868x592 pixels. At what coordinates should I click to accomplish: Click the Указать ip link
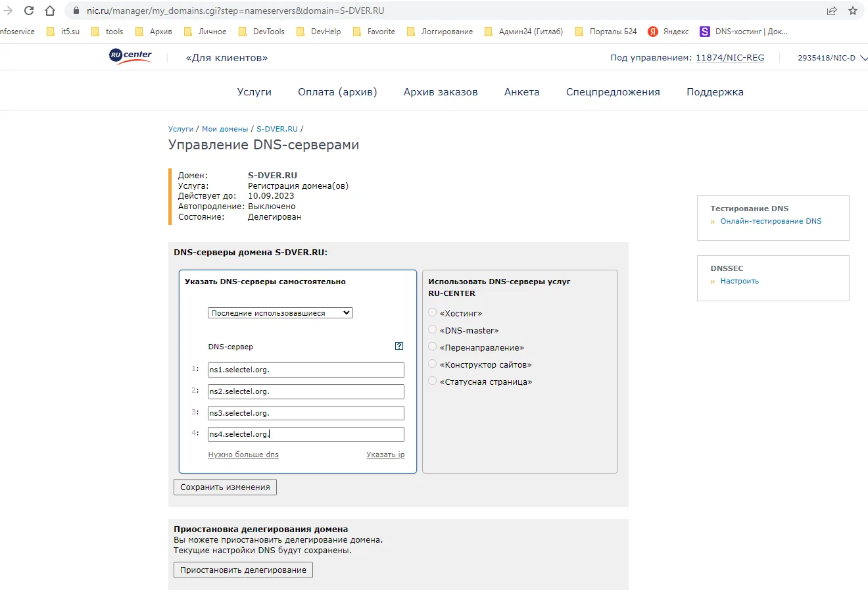tap(385, 455)
